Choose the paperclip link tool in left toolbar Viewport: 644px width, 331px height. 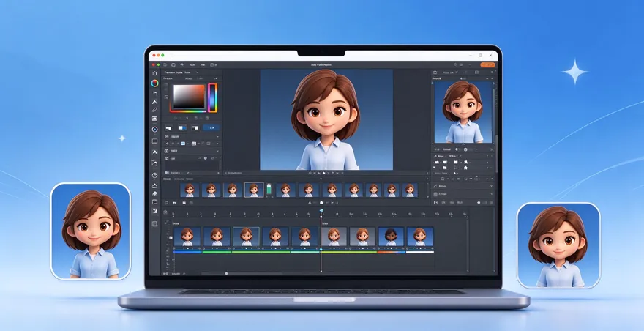pyautogui.click(x=154, y=110)
